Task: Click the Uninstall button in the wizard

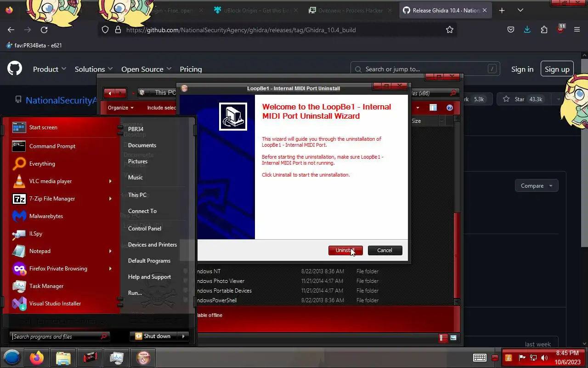Action: (345, 250)
